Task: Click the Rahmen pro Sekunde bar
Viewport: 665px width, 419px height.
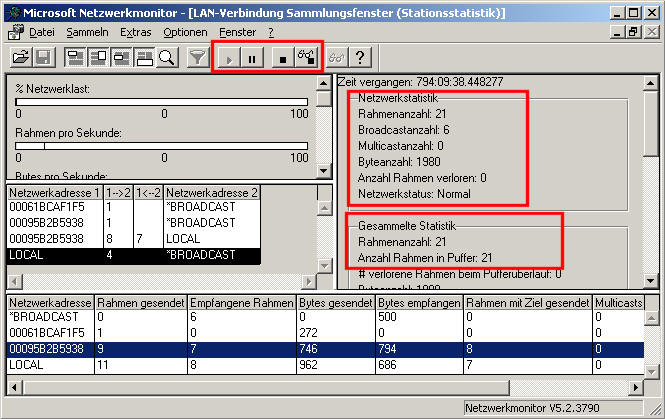Action: tap(162, 146)
